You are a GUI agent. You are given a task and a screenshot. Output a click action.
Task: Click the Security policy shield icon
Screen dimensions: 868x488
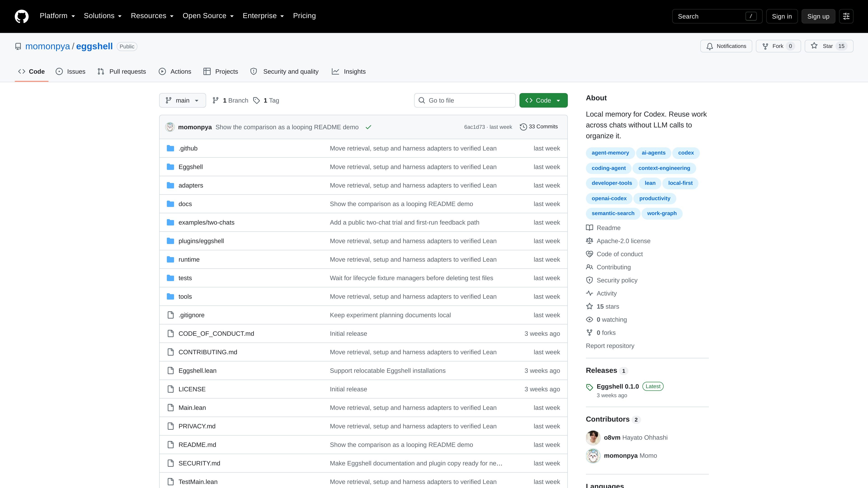(589, 280)
